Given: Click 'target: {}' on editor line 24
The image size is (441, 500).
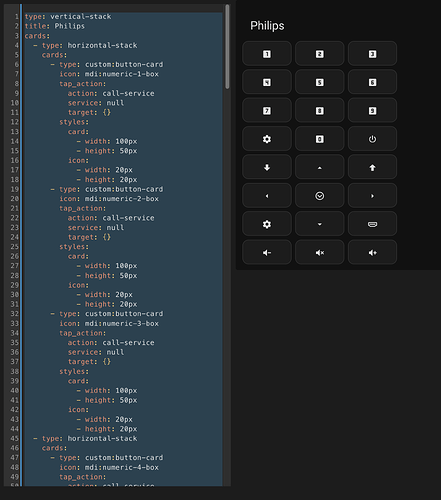Looking at the screenshot, I should (x=89, y=237).
